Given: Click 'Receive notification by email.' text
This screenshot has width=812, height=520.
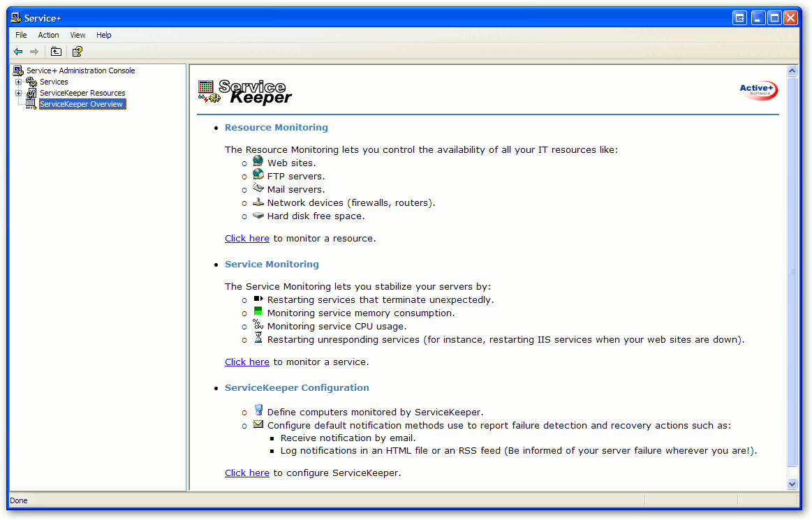Looking at the screenshot, I should coord(348,438).
